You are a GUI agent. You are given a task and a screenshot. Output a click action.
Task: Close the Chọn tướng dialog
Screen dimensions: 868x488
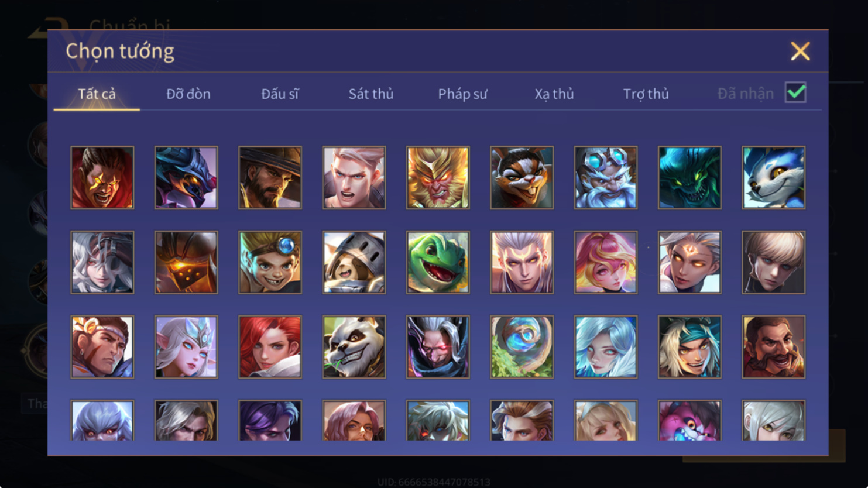click(x=800, y=51)
